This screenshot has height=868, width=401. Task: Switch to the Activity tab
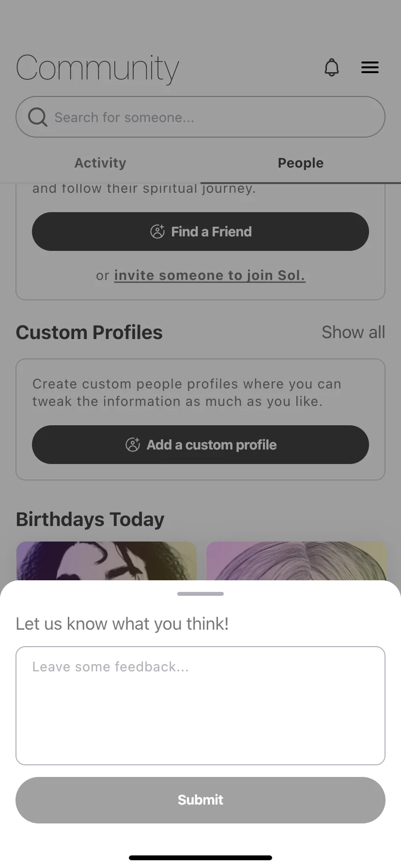100,163
